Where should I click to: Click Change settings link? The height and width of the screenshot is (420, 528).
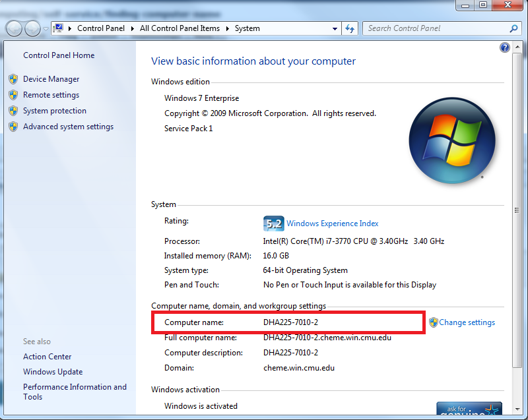467,322
